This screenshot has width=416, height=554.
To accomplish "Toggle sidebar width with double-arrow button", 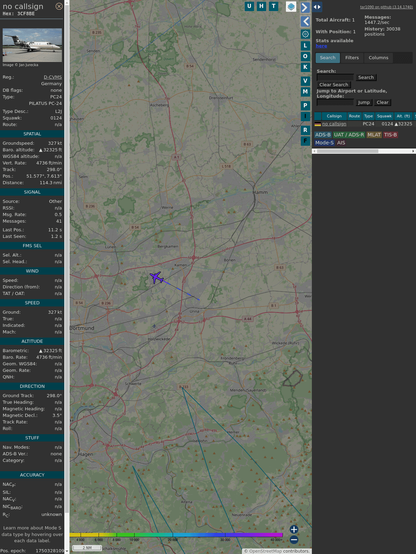I will [317, 7].
